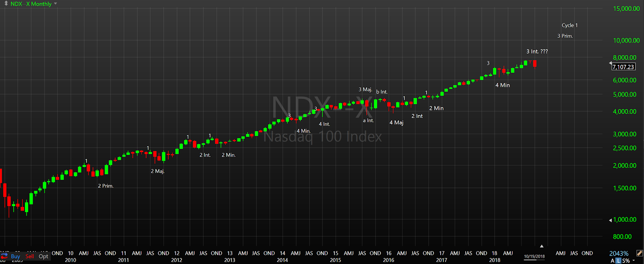Click the 4,000.00 price axis label
The image size is (644, 264).
pyautogui.click(x=625, y=111)
